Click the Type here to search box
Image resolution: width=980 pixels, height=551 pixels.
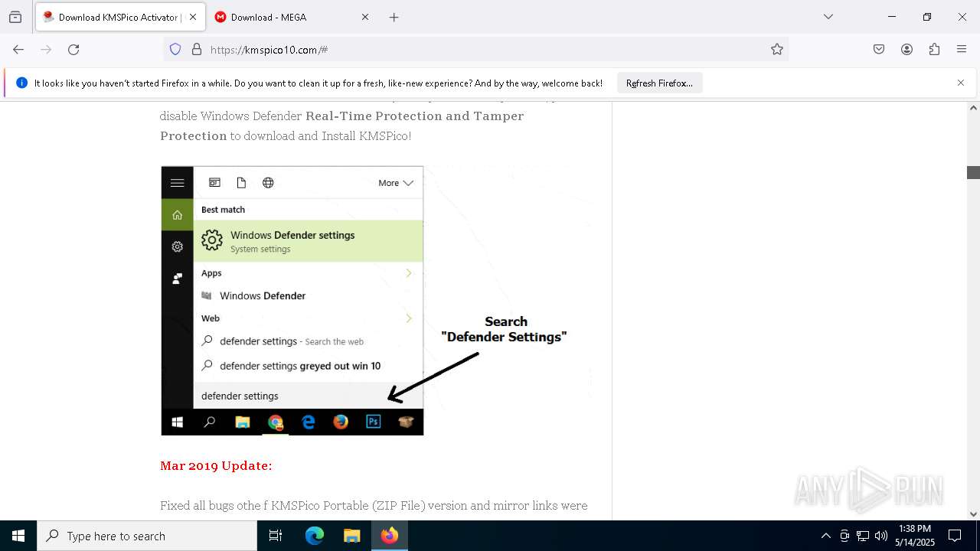(147, 536)
